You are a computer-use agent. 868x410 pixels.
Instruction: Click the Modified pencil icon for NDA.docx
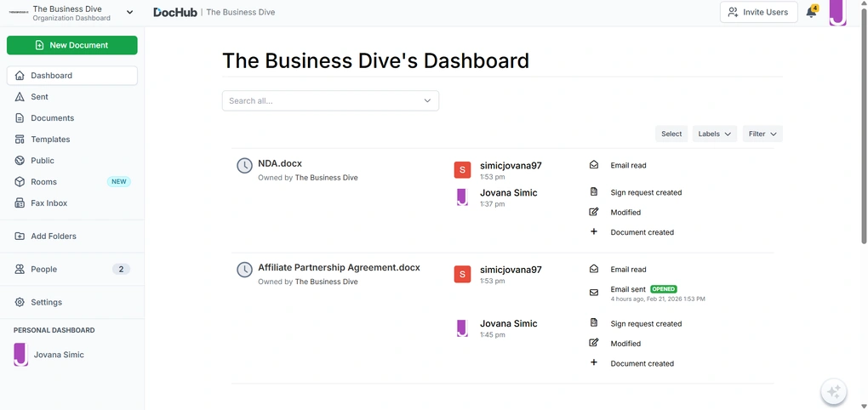tap(594, 212)
